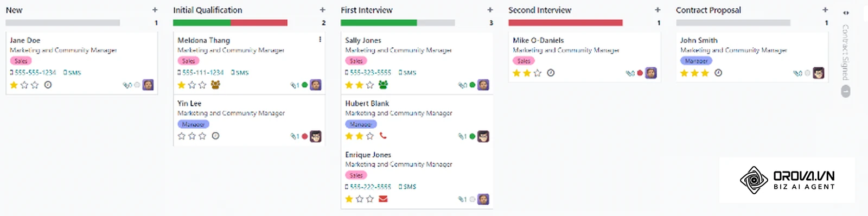
Task: Open Hubert Blank's phone call activity icon
Action: click(x=383, y=136)
